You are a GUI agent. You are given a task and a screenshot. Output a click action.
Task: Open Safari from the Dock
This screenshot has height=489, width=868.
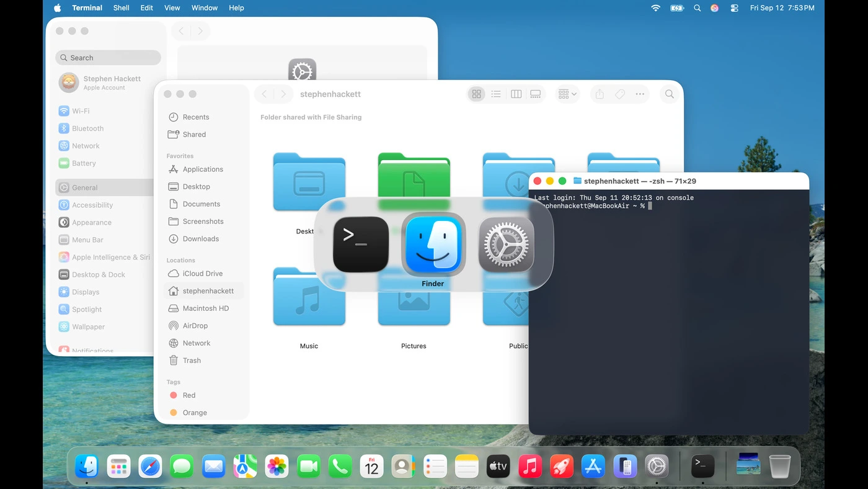click(150, 466)
